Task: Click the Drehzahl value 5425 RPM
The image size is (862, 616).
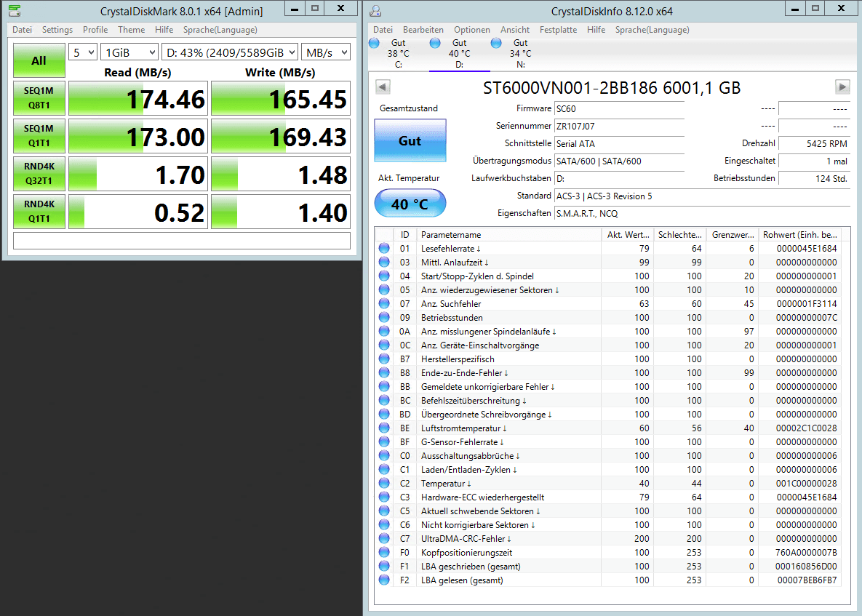Action: (x=814, y=143)
